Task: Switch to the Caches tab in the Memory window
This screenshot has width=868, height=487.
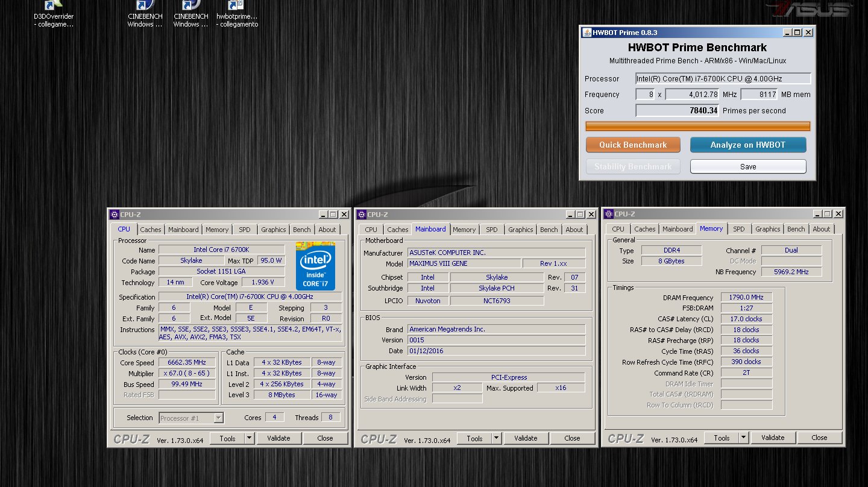Action: [644, 229]
